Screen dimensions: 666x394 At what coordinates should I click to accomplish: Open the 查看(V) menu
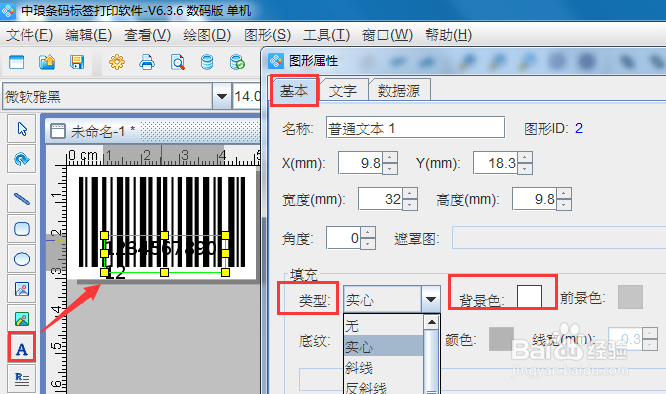(x=147, y=35)
